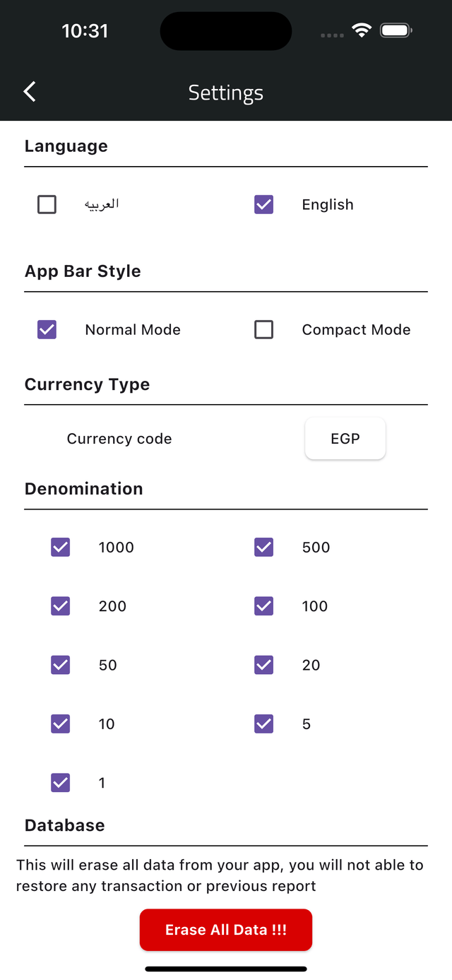The width and height of the screenshot is (452, 980).
Task: Uncheck the 500 denomination
Action: tap(263, 548)
